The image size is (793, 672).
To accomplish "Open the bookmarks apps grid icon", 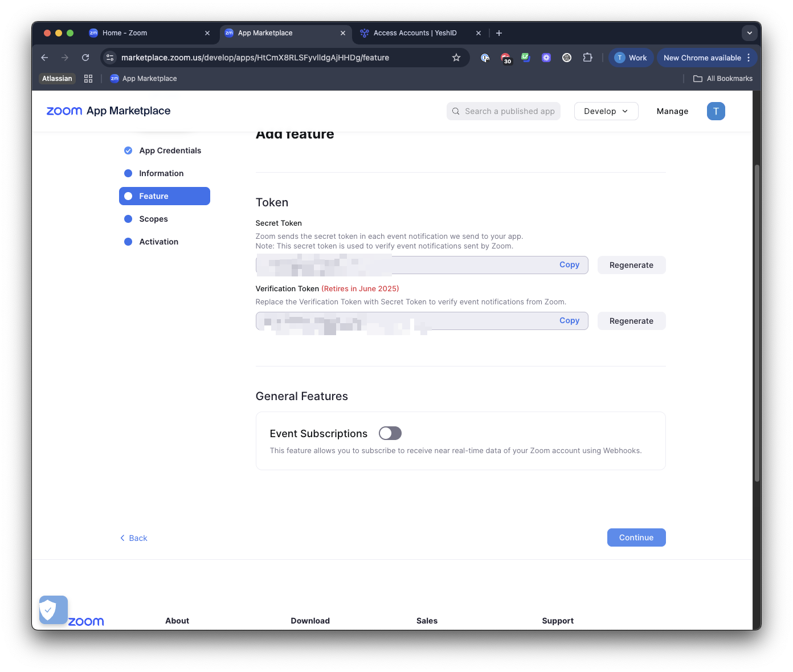I will coord(88,79).
